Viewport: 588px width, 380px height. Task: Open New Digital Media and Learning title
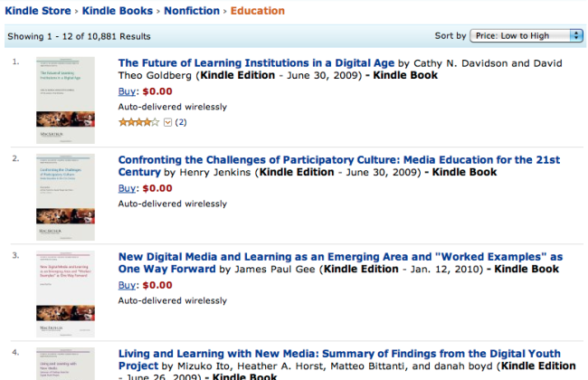340,257
